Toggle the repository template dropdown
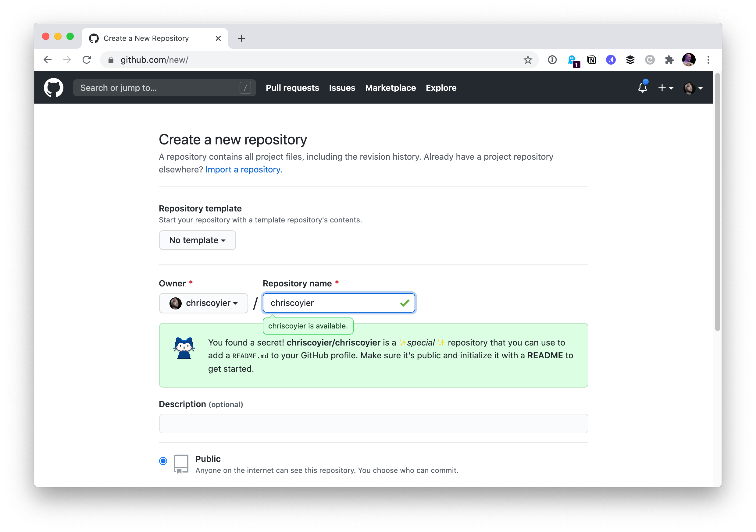 198,240
